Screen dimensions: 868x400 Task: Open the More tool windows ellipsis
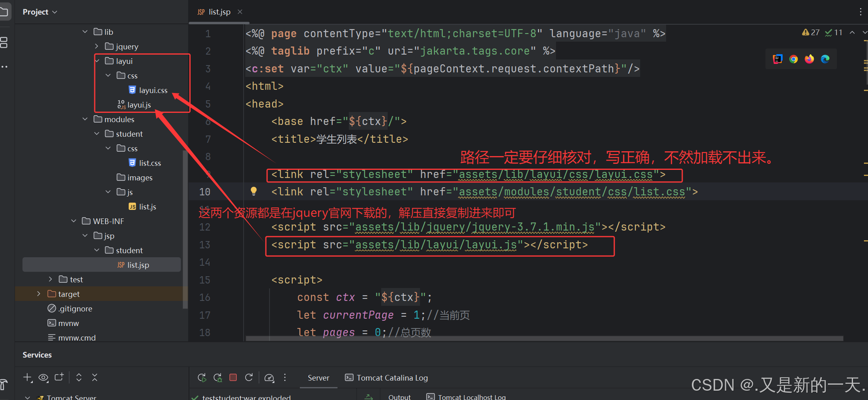(4, 67)
